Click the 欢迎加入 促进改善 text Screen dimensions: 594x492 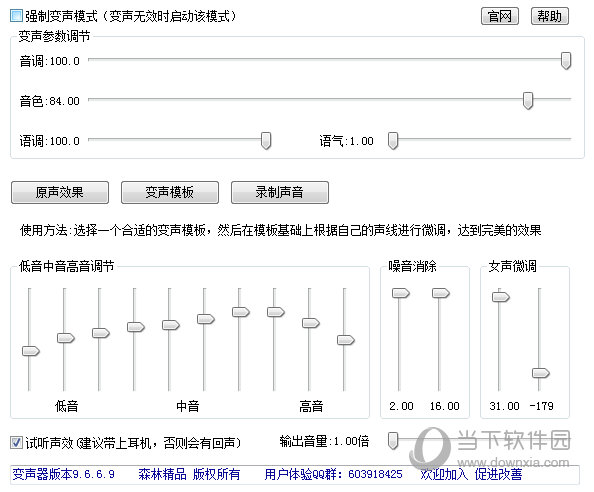(471, 474)
